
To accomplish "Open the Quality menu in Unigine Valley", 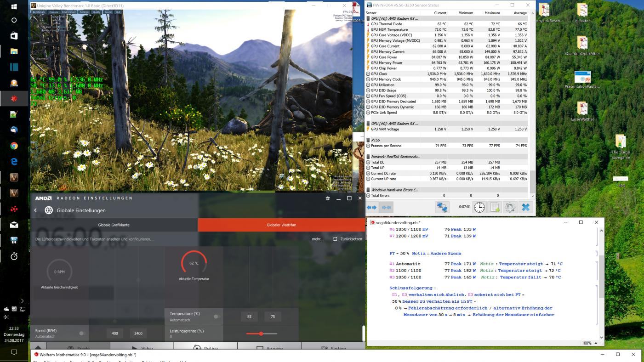I will click(x=97, y=12).
